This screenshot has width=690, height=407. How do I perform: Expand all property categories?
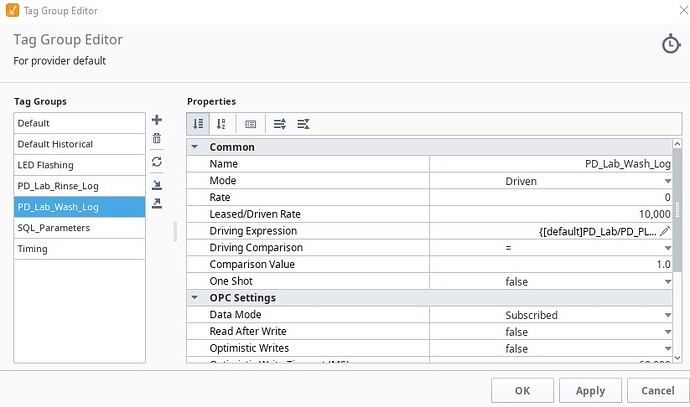tap(280, 124)
